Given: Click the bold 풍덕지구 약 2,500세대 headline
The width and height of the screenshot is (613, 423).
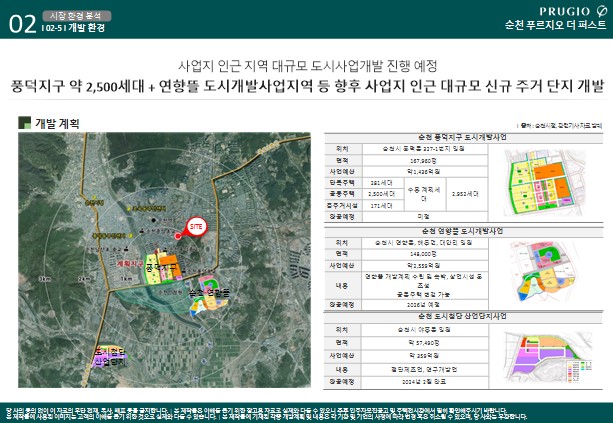Looking at the screenshot, I should 307,86.
